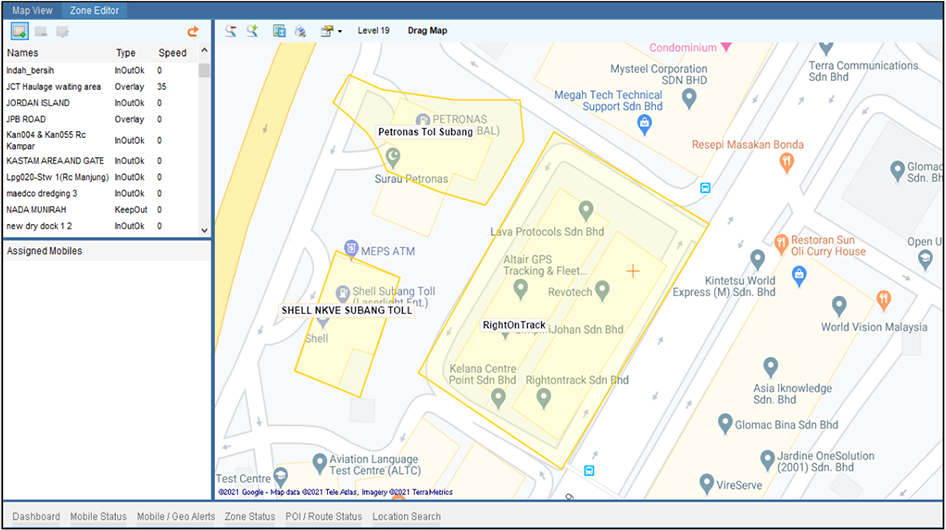Screen dimensions: 946x530
Task: Sort by the Type column header
Action: pos(125,53)
